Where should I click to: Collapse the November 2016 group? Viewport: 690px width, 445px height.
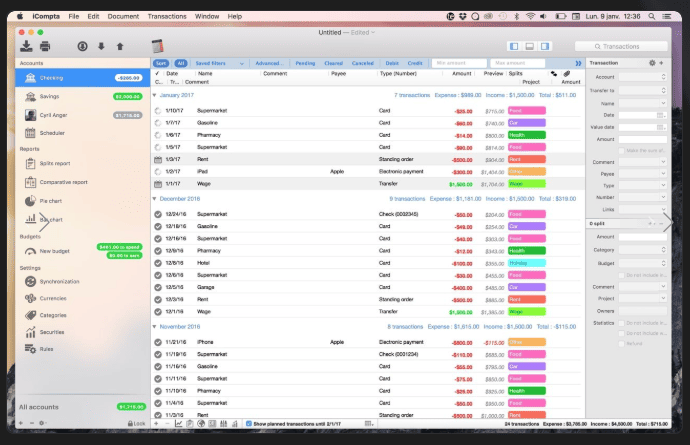pos(154,327)
